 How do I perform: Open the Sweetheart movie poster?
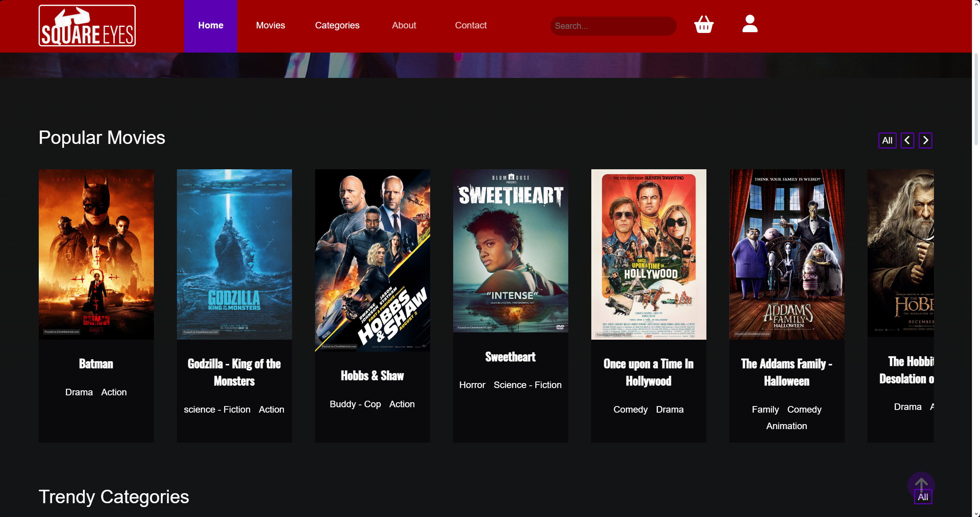point(510,252)
